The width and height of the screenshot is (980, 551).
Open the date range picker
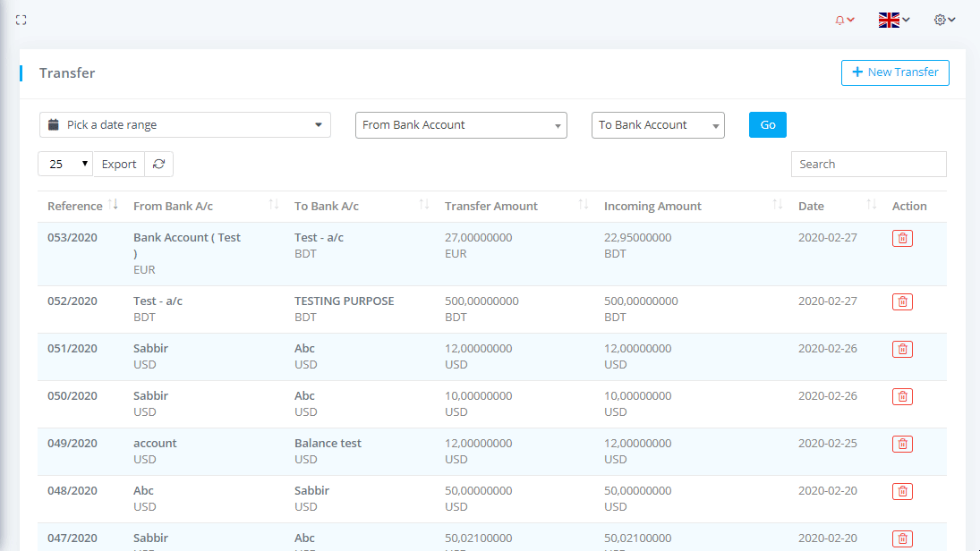point(185,125)
